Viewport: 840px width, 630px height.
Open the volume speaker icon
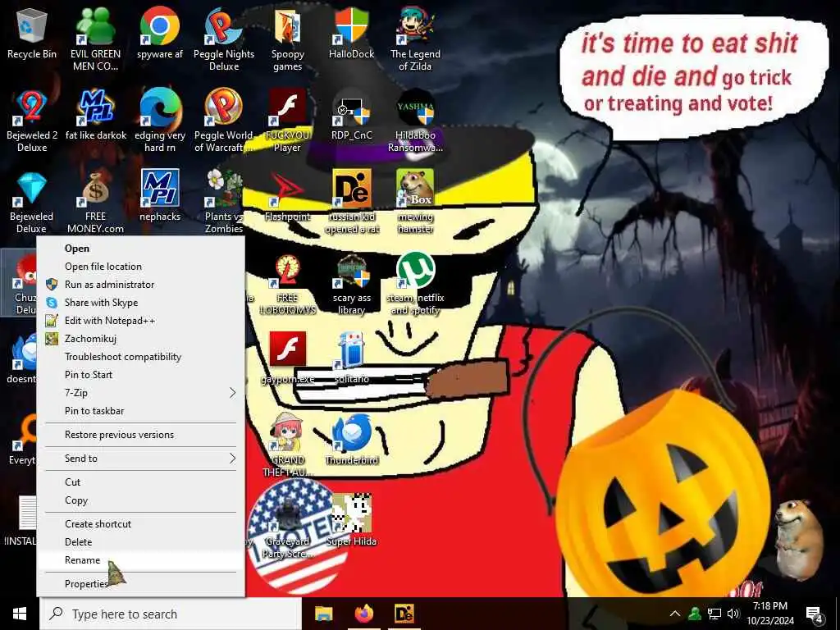point(733,614)
